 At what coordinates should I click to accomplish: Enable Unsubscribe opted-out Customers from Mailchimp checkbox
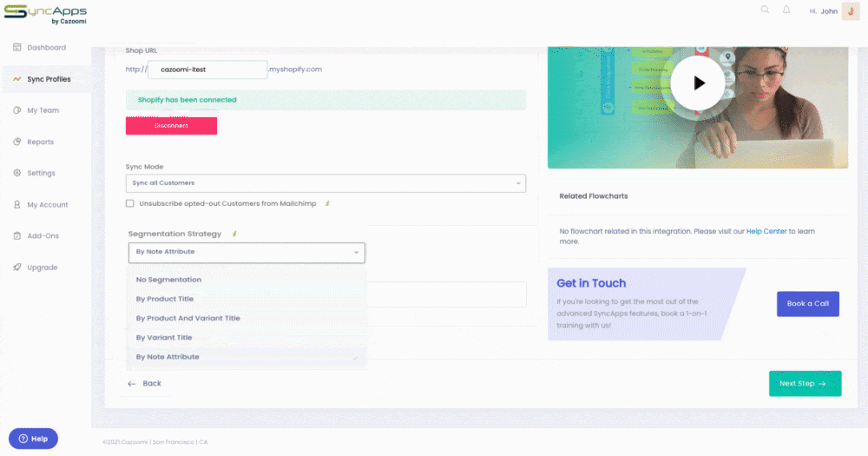(x=129, y=203)
